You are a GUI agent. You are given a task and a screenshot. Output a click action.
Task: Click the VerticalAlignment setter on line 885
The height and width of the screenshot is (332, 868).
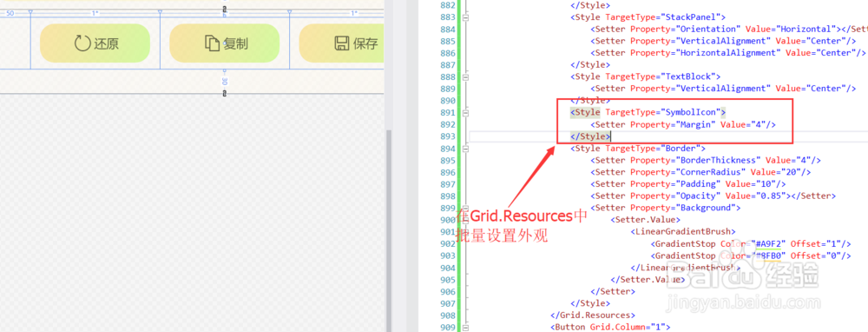[724, 41]
